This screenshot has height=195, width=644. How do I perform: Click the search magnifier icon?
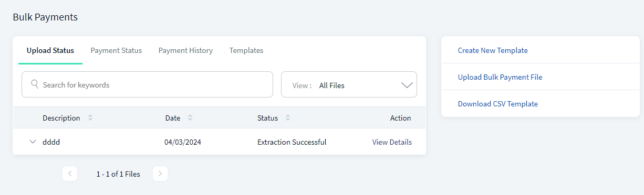pyautogui.click(x=35, y=84)
